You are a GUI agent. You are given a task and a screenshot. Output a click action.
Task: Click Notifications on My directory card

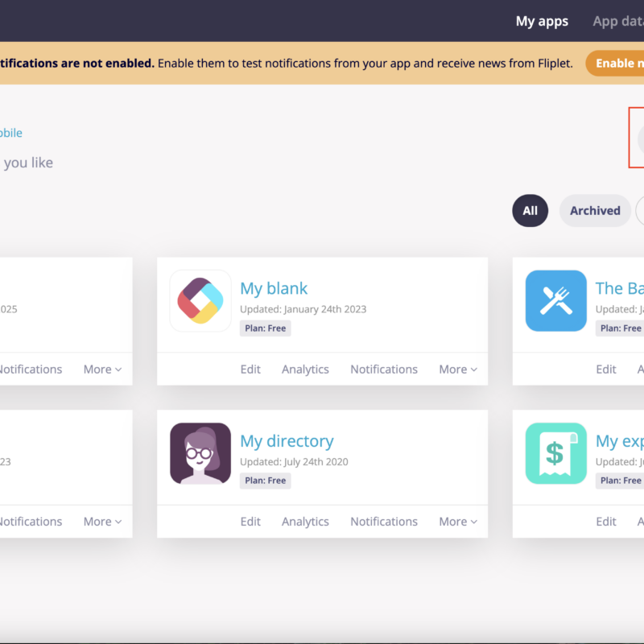(384, 522)
